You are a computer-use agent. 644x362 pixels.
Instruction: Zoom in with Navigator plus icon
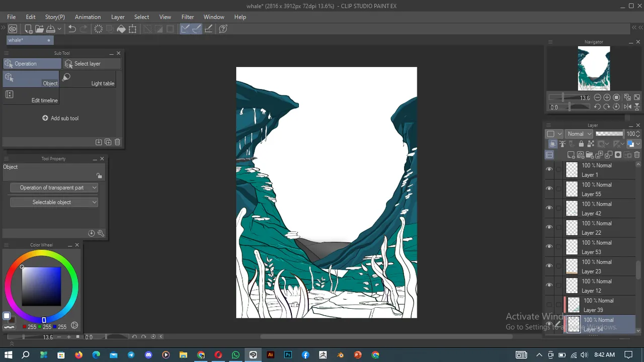607,98
